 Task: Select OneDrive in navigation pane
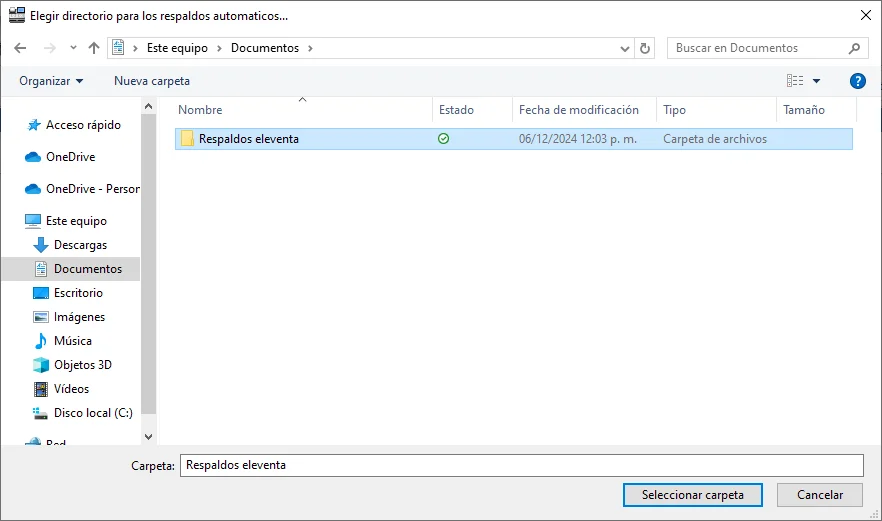70,157
